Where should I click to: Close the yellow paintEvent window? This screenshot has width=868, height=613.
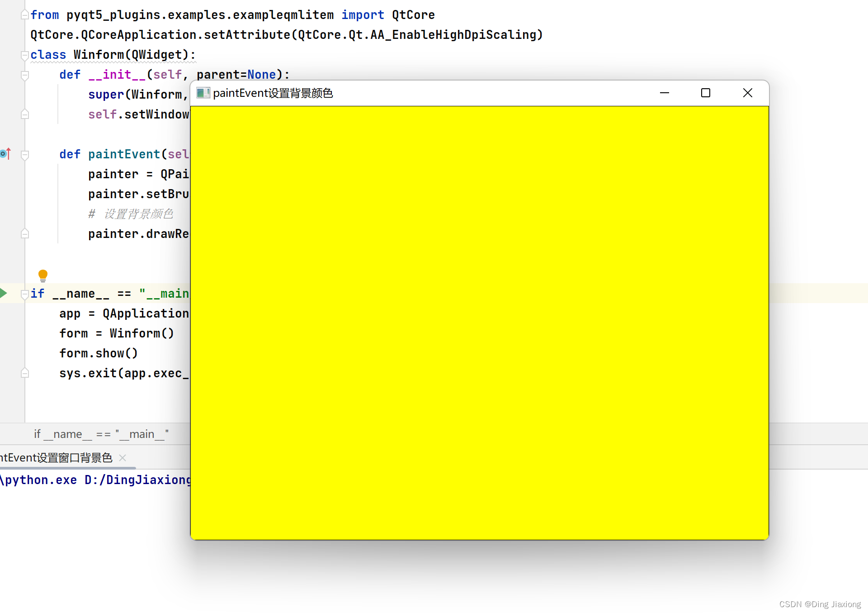click(x=747, y=93)
